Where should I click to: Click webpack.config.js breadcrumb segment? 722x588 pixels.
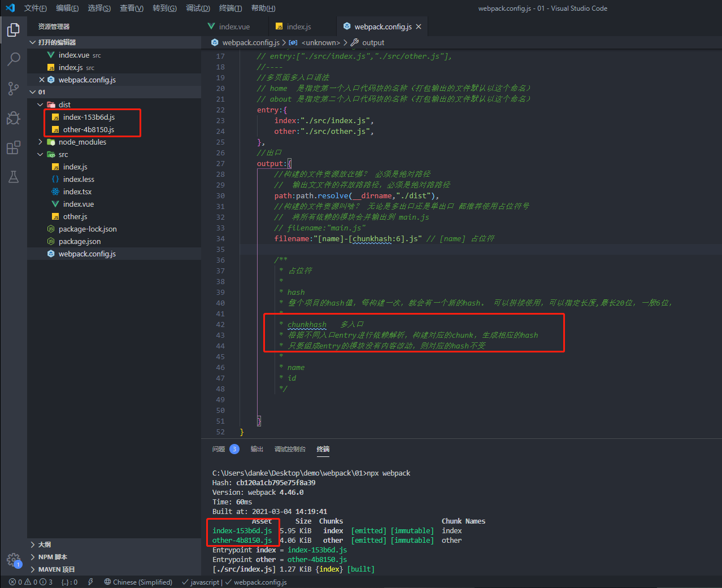click(x=245, y=42)
